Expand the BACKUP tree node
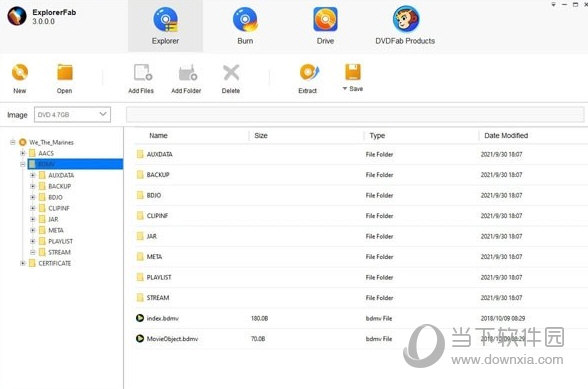588x389 pixels. [33, 186]
